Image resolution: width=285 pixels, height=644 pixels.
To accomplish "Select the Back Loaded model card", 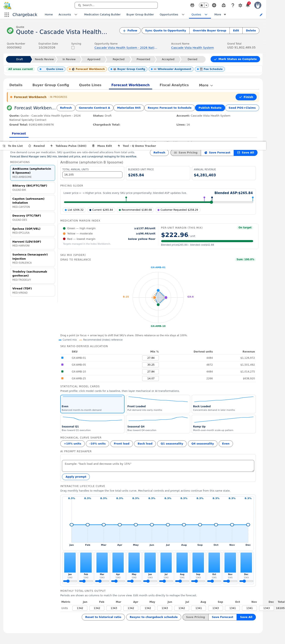I will [224, 404].
